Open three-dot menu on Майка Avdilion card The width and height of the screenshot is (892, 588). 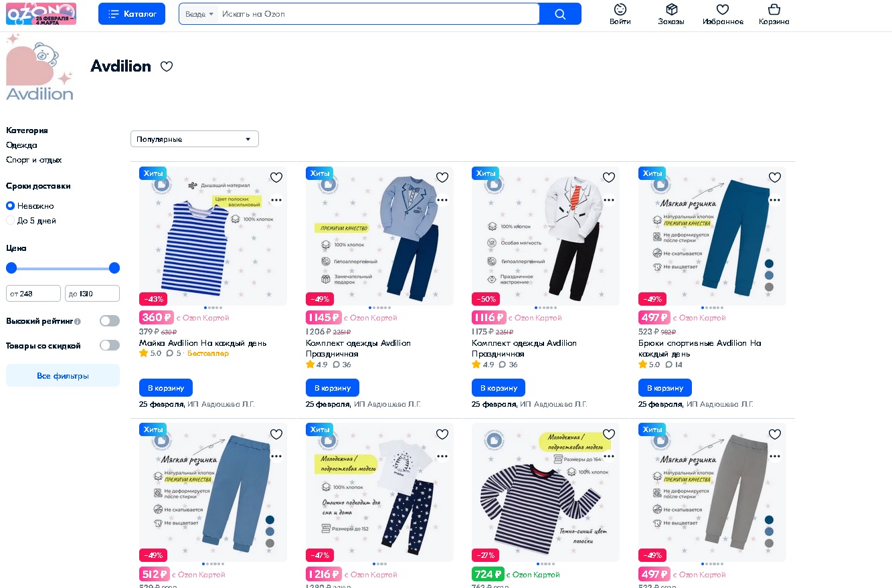coord(276,199)
